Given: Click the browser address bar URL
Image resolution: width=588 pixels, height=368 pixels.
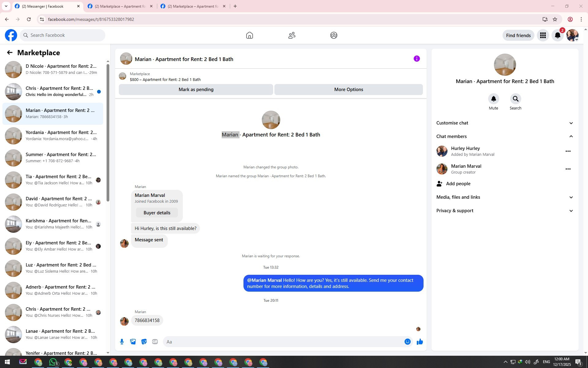Looking at the screenshot, I should (x=91, y=19).
